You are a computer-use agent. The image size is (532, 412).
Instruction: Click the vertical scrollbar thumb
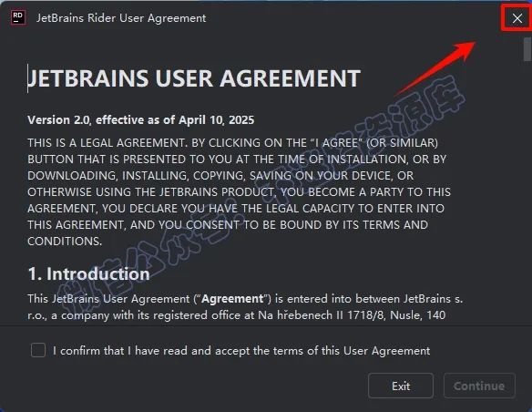tap(527, 49)
